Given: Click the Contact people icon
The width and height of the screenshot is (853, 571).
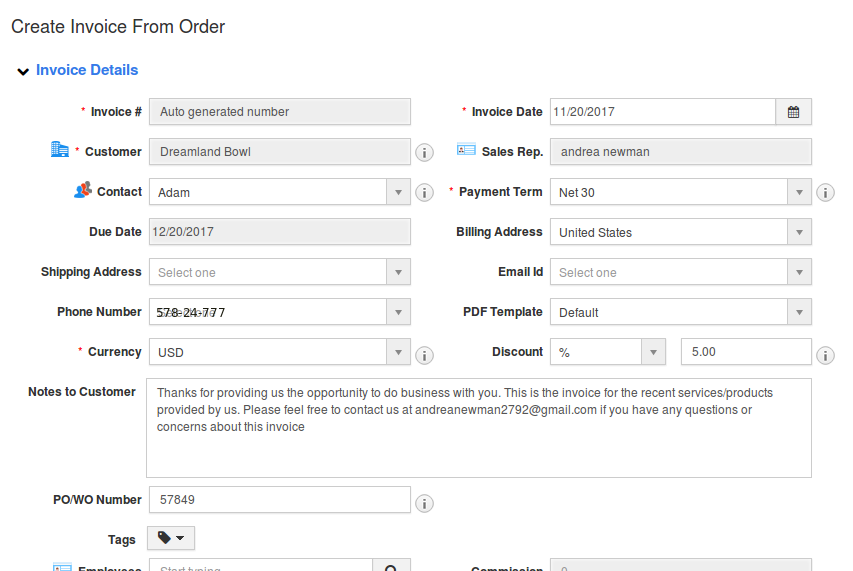Looking at the screenshot, I should [x=83, y=190].
